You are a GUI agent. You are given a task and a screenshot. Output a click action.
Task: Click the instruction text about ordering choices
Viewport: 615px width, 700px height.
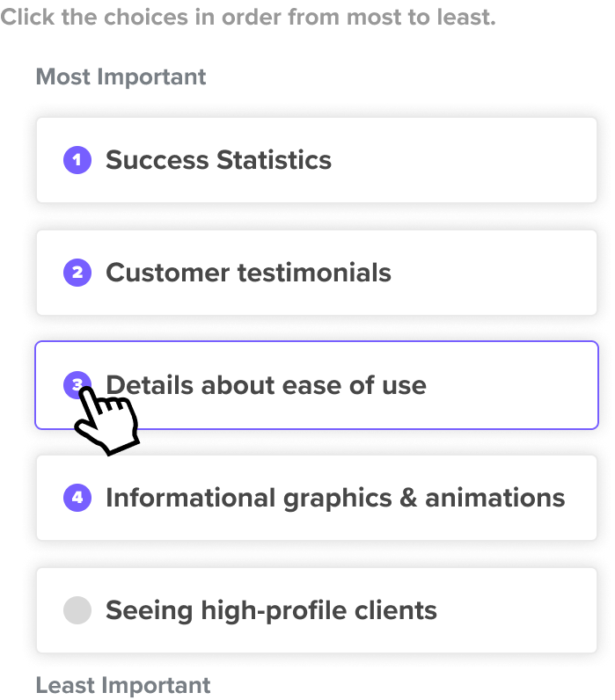click(248, 18)
